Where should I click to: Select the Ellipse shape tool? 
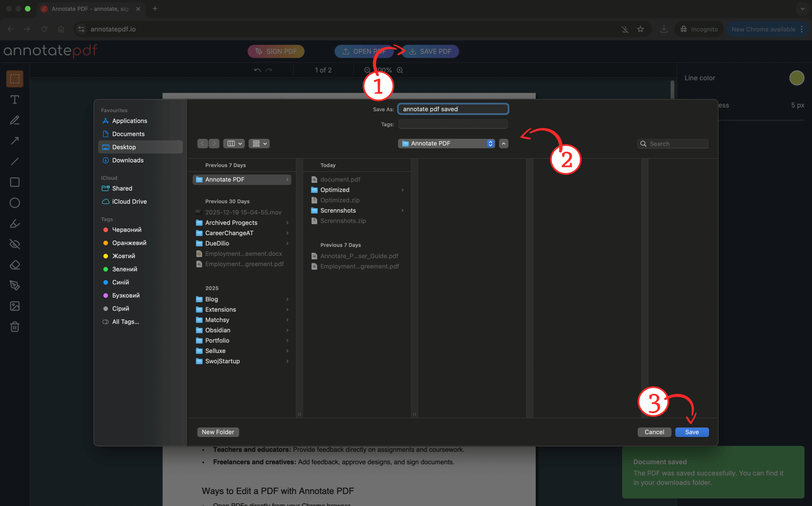(x=15, y=203)
